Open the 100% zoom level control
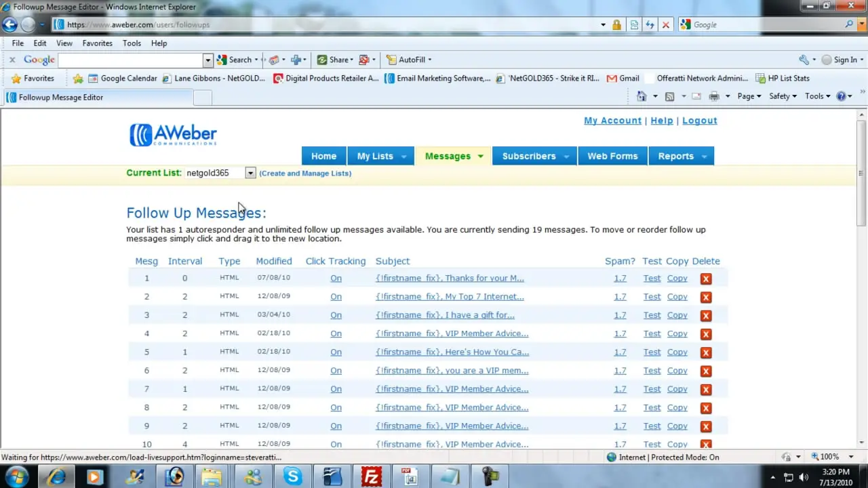This screenshot has width=868, height=488. [x=832, y=457]
